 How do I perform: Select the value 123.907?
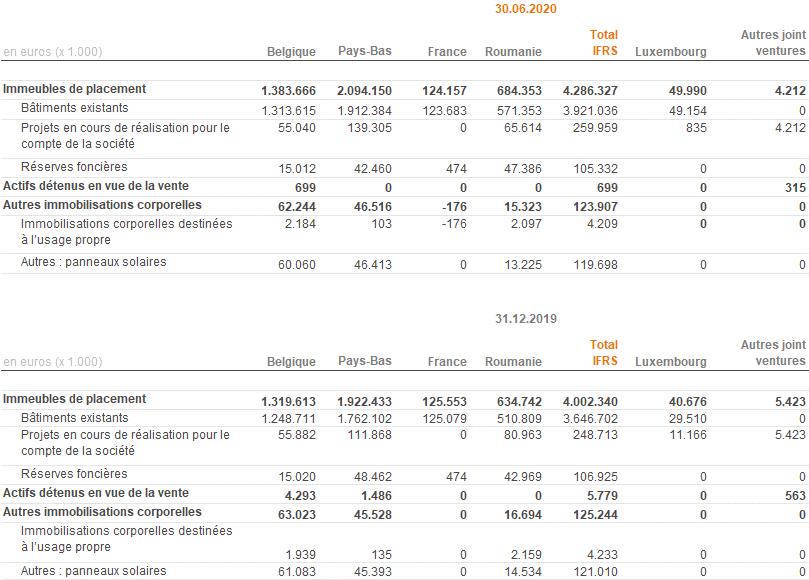595,207
